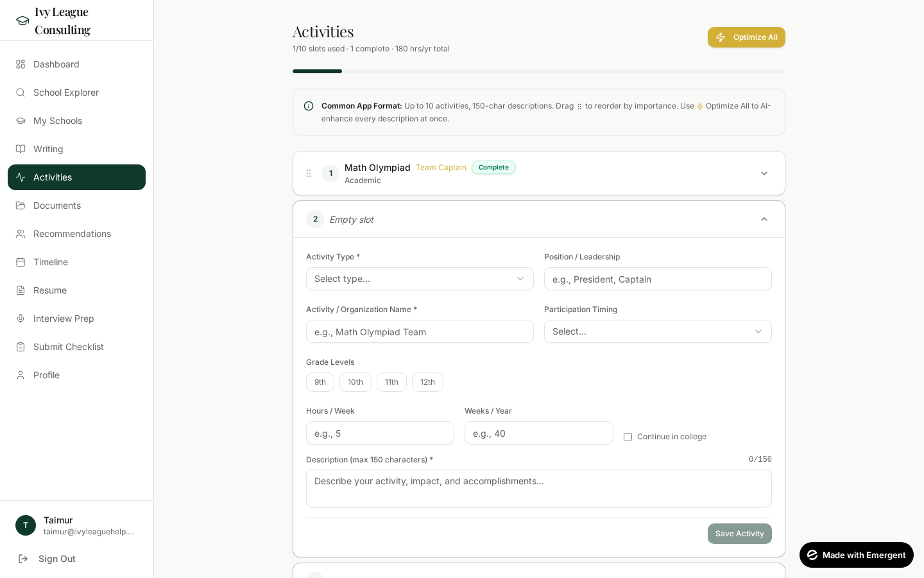Toggle the 12th grade level
Image resolution: width=924 pixels, height=578 pixels.
[427, 382]
